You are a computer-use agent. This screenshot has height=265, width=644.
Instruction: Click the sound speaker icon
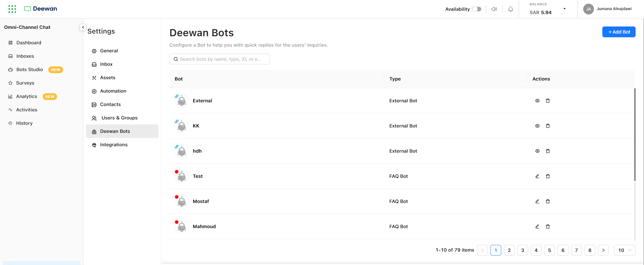click(x=494, y=9)
